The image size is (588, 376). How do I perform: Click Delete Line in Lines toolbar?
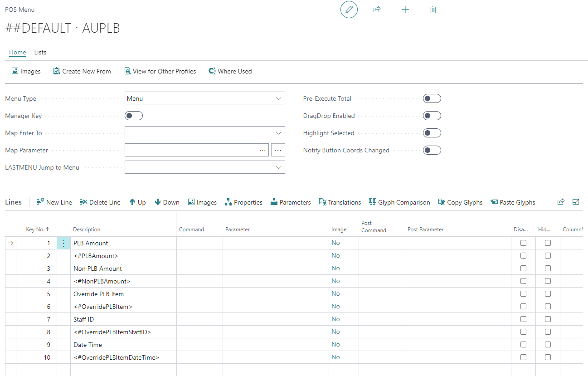point(100,202)
